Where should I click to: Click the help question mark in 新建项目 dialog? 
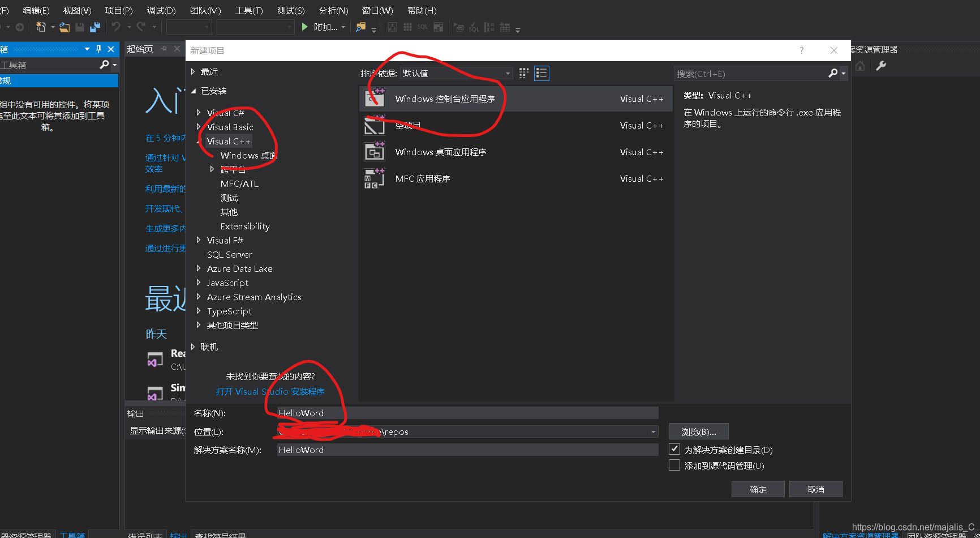(801, 50)
